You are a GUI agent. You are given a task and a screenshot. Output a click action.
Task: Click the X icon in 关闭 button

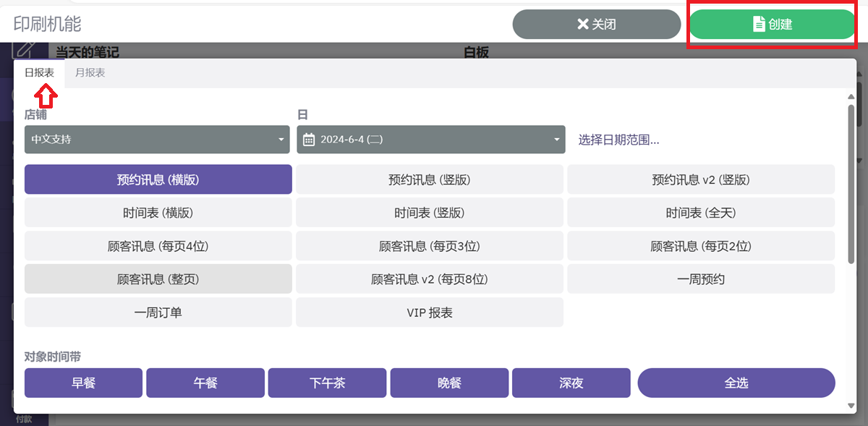583,24
